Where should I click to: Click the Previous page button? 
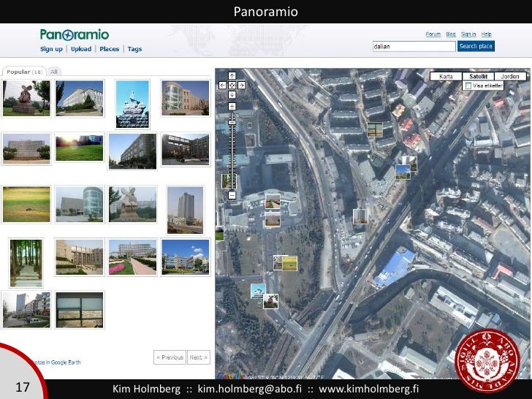pyautogui.click(x=170, y=357)
